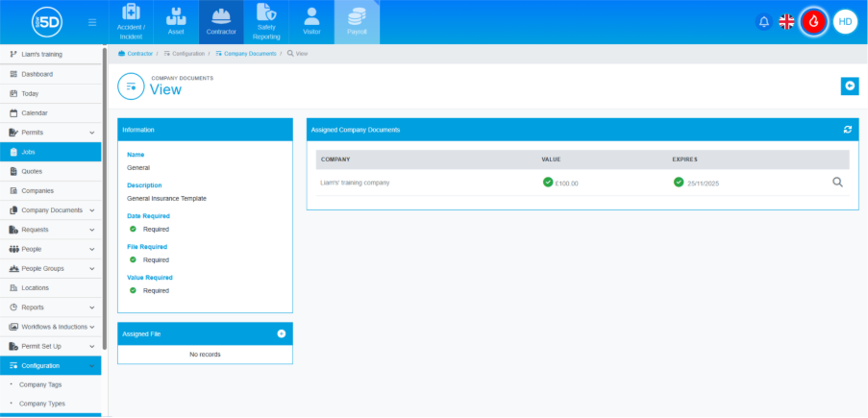Click the Value Required green check
The height and width of the screenshot is (418, 868).
click(x=133, y=290)
